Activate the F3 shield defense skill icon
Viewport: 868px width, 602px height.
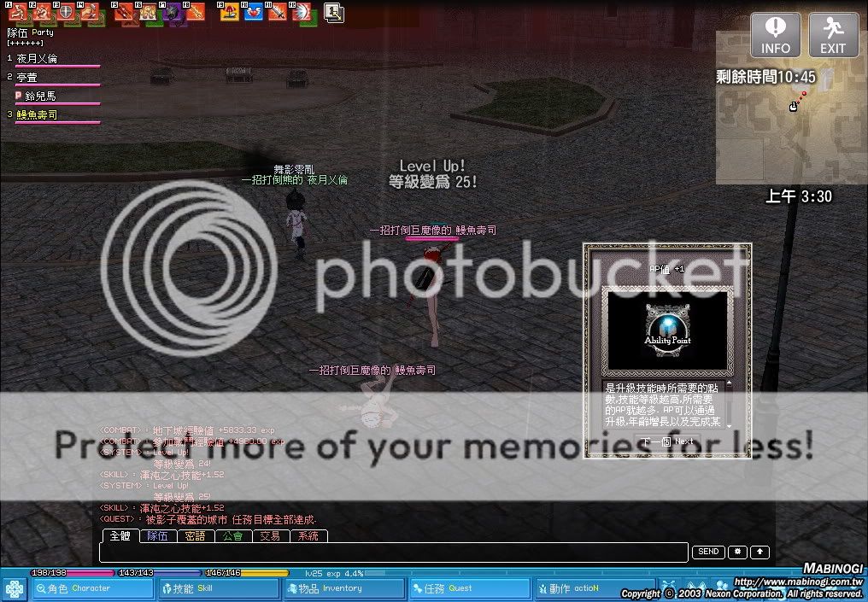coord(64,12)
